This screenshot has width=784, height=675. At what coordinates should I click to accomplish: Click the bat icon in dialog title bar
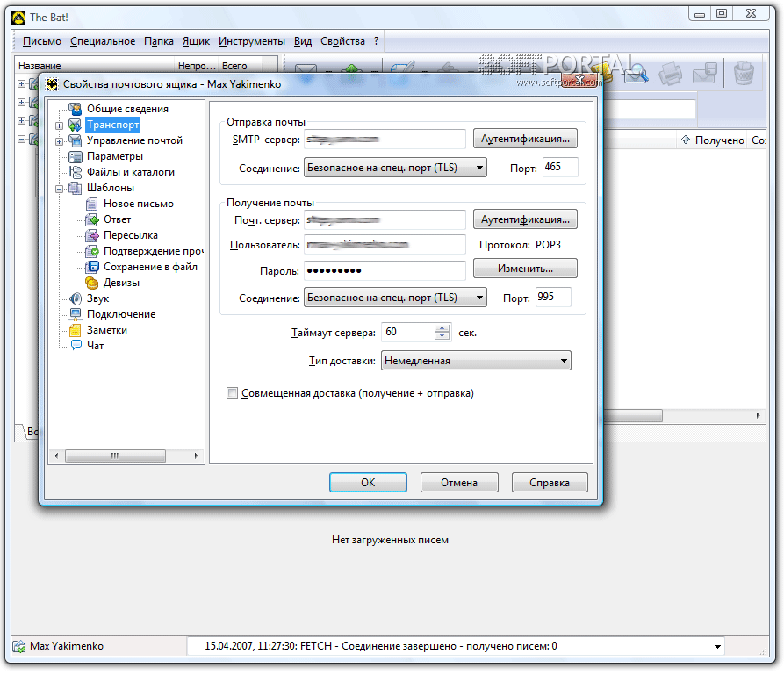pos(52,84)
